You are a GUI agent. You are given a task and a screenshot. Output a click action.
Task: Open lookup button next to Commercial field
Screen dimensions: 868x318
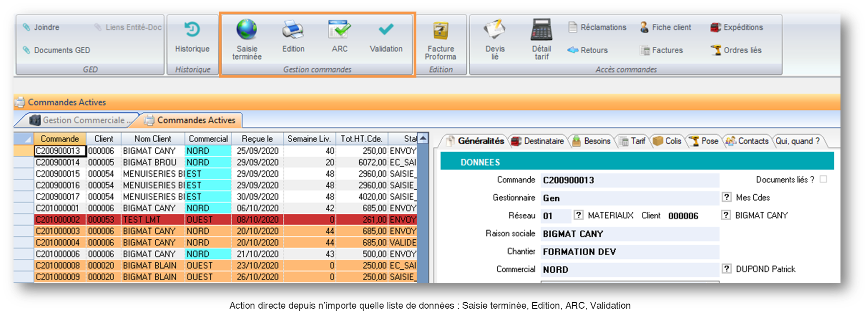point(726,269)
